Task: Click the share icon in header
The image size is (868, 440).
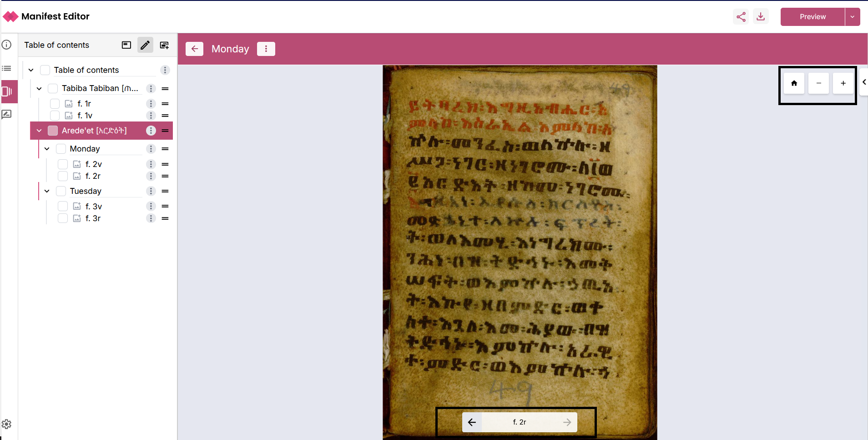Action: [x=741, y=17]
